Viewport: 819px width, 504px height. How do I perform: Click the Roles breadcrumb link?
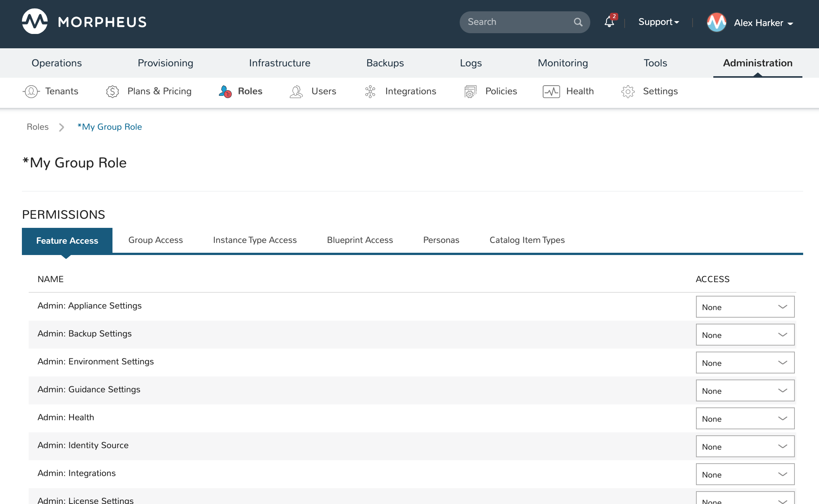click(37, 127)
